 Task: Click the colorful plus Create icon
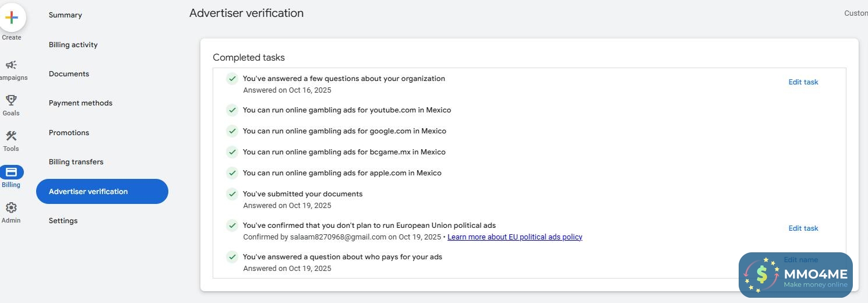[11, 17]
